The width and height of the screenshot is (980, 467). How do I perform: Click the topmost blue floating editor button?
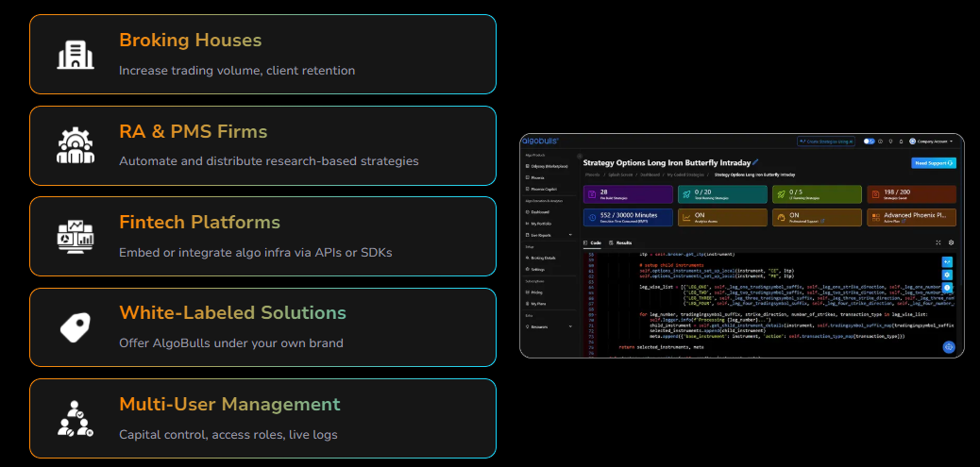948,261
